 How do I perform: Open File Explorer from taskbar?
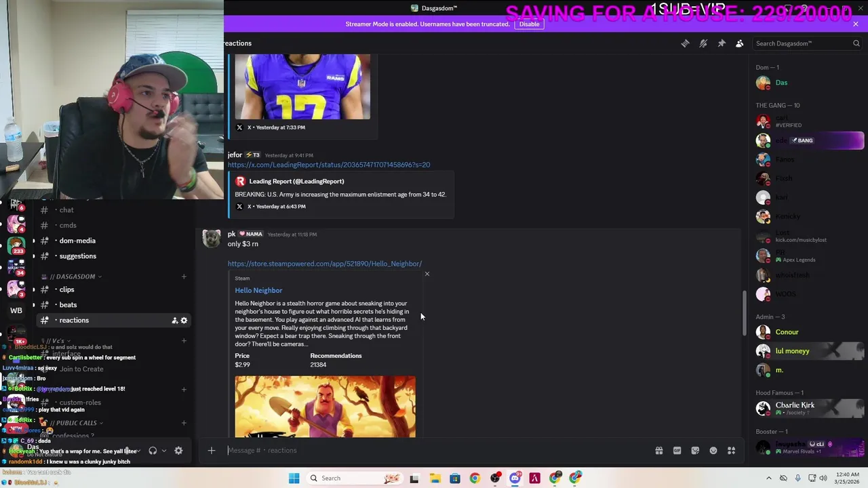[435, 479]
